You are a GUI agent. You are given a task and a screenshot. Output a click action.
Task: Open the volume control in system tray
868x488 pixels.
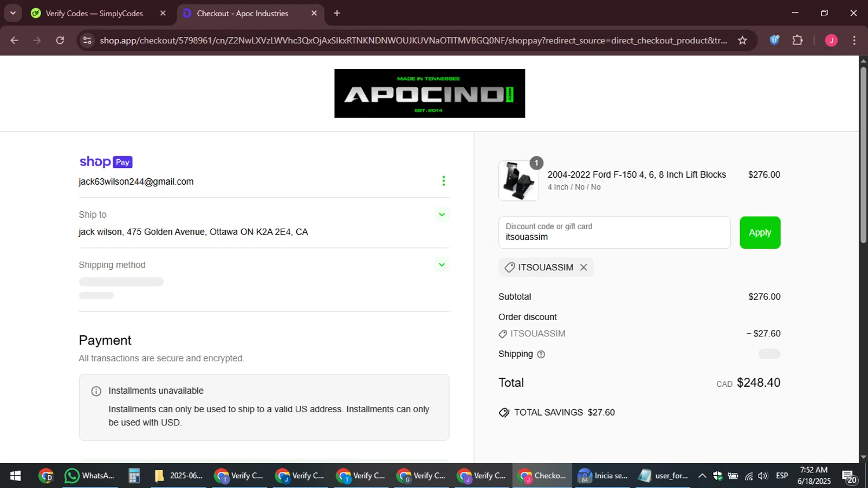[x=763, y=476]
